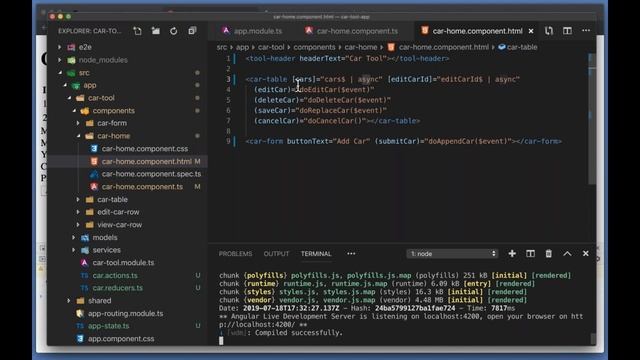Click the src breadcrumb segment
This screenshot has height=360, width=640.
pos(222,47)
